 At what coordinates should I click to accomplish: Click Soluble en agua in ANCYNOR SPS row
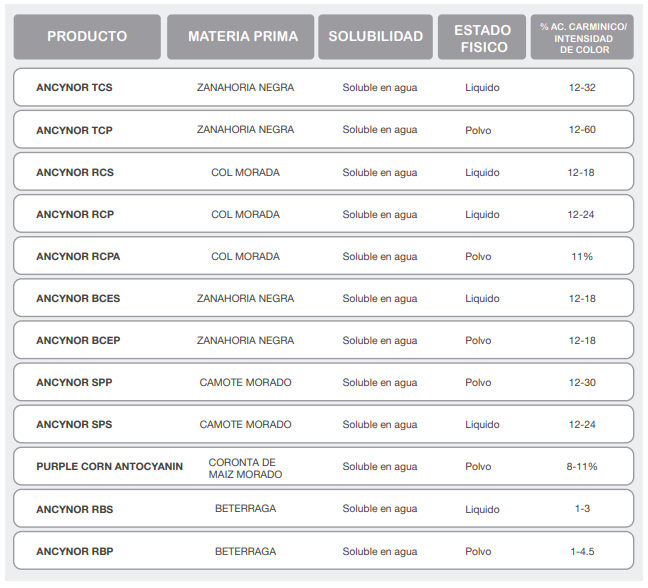point(379,425)
